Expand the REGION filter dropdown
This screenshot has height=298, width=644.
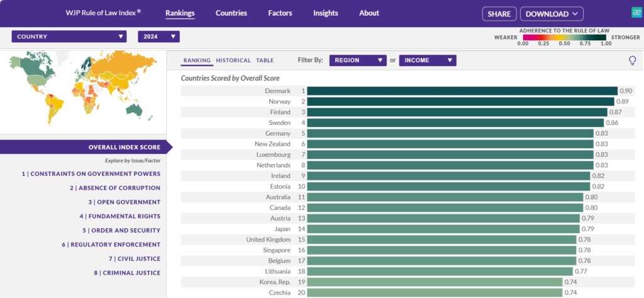357,60
